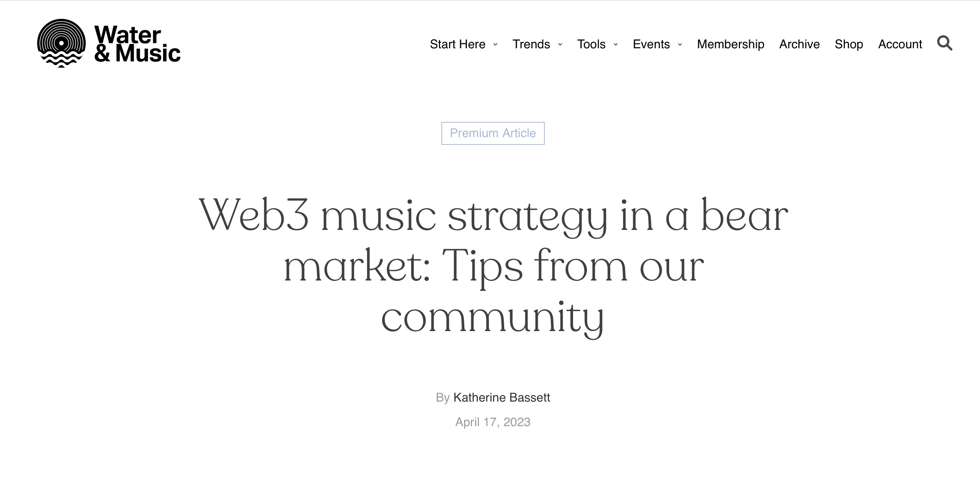Expand the Tools dropdown chevron
This screenshot has height=479, width=980.
click(x=616, y=44)
